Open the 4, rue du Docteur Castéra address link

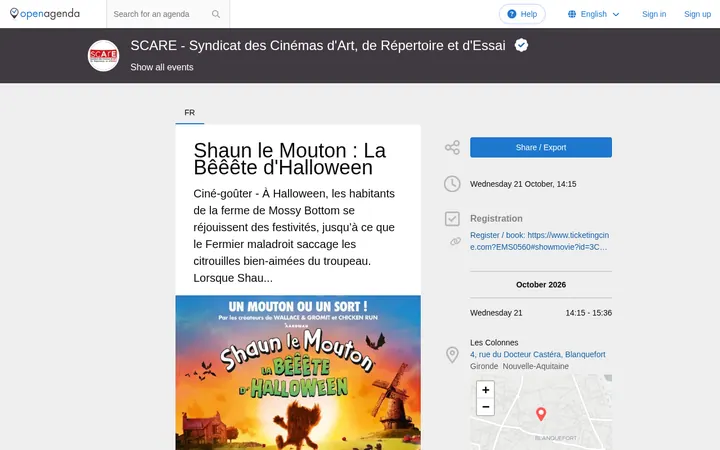(x=537, y=354)
